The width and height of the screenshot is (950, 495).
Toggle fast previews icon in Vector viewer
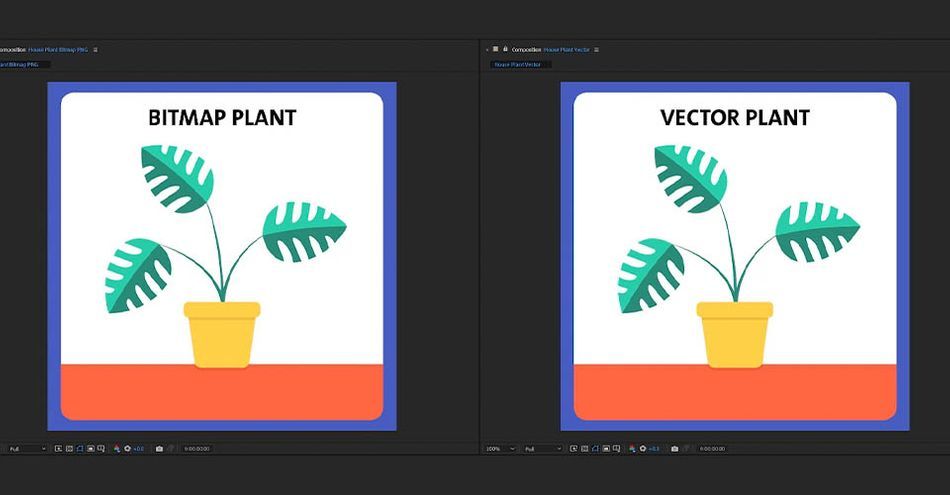[x=574, y=449]
